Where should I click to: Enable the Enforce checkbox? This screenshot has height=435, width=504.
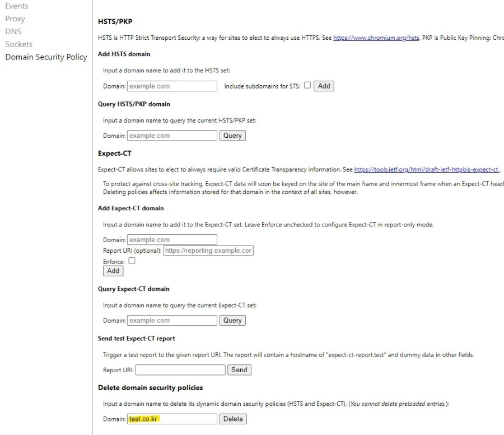pos(132,261)
